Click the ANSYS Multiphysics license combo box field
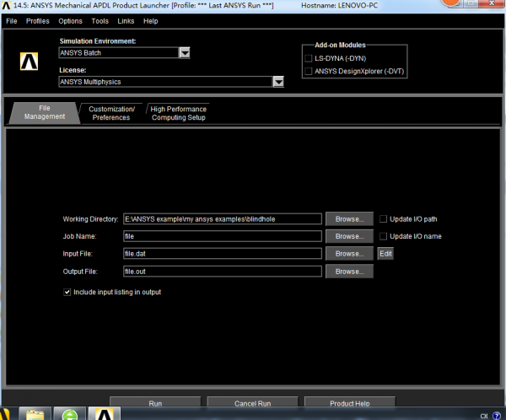 166,82
